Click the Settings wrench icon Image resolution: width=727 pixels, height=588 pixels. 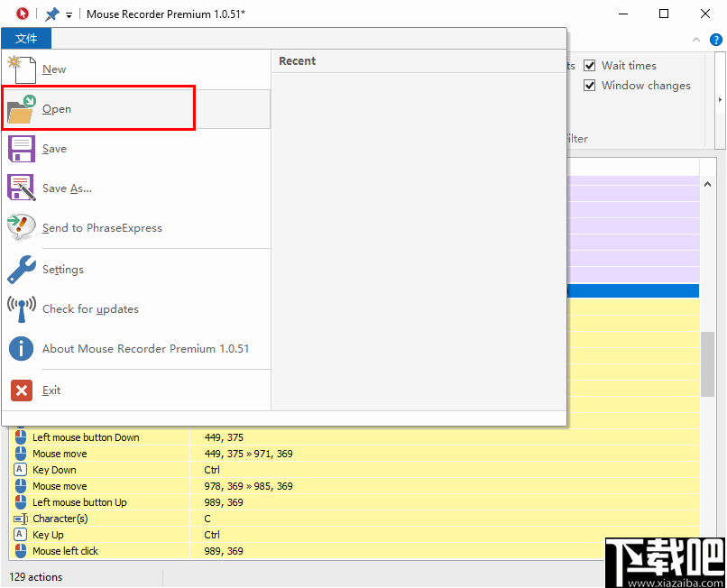click(22, 269)
